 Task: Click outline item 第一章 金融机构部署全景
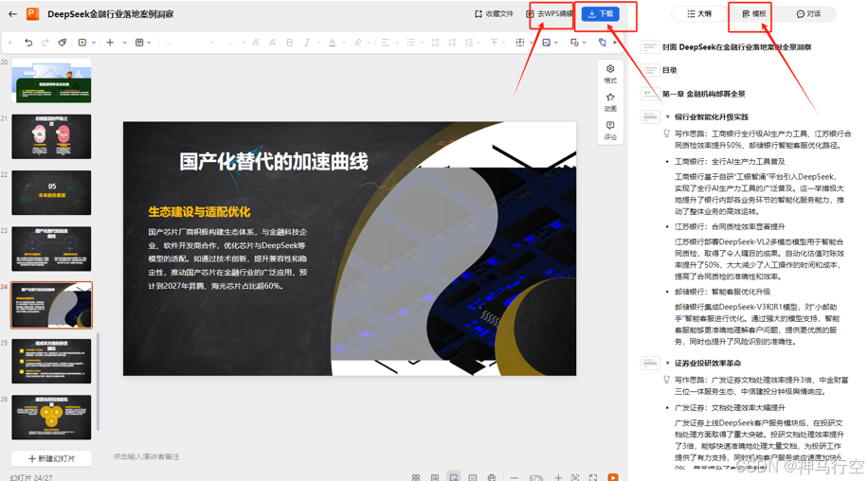703,94
